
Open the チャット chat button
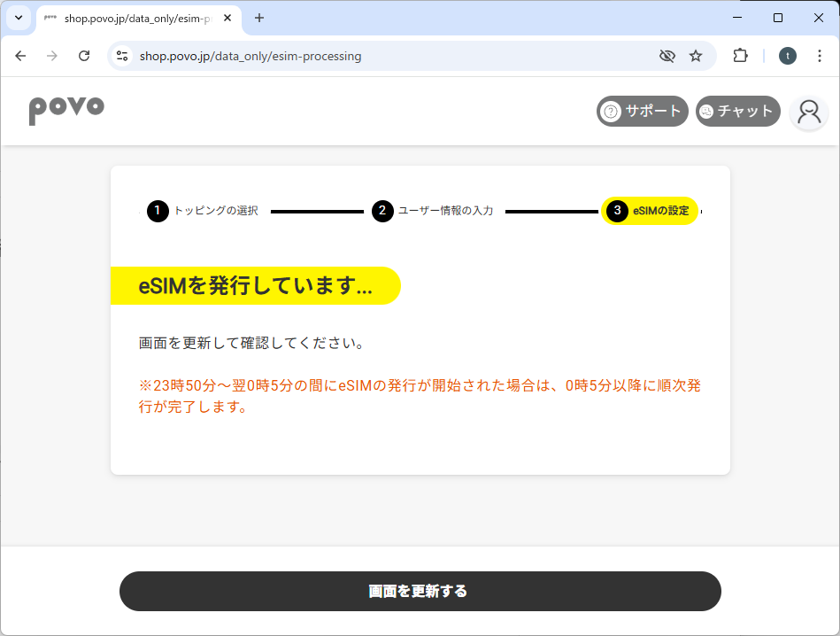point(737,111)
